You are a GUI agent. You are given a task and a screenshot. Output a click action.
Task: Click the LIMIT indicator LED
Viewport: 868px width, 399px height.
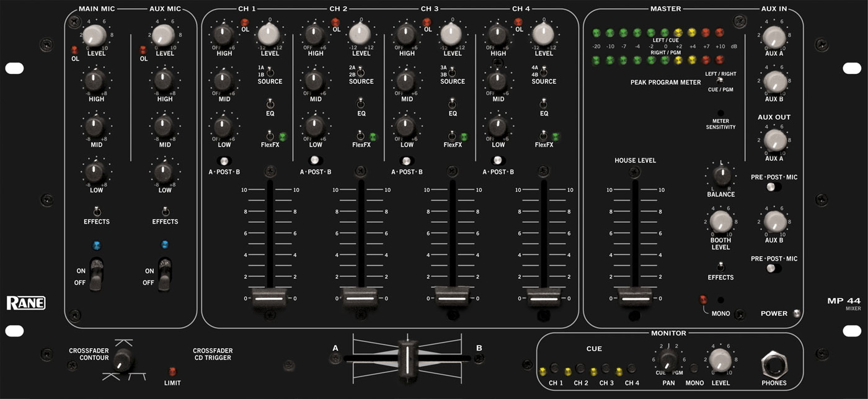(x=173, y=372)
